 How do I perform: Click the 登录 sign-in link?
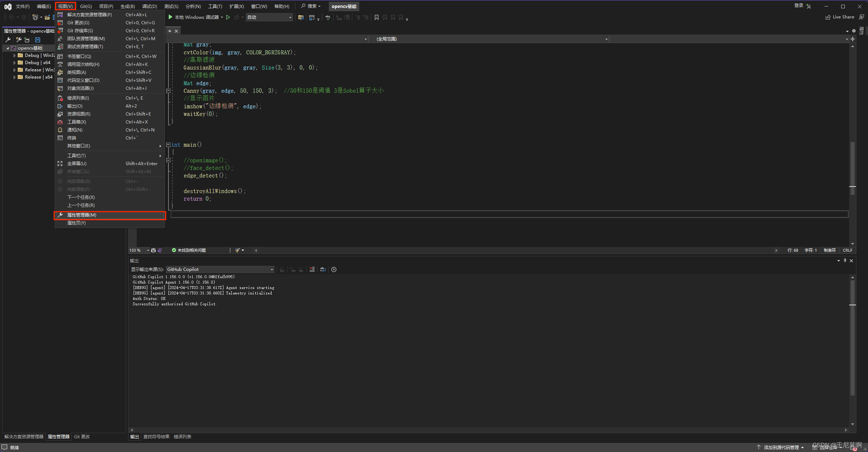click(798, 6)
